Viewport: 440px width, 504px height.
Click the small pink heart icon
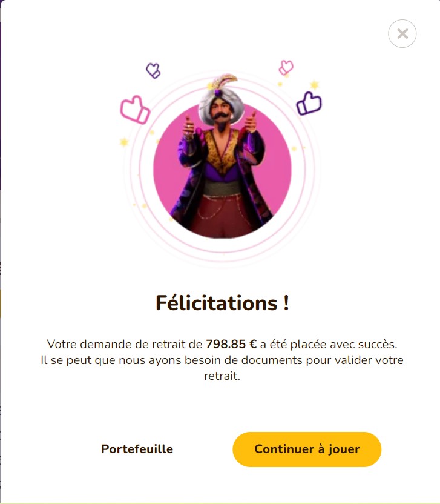(x=286, y=67)
